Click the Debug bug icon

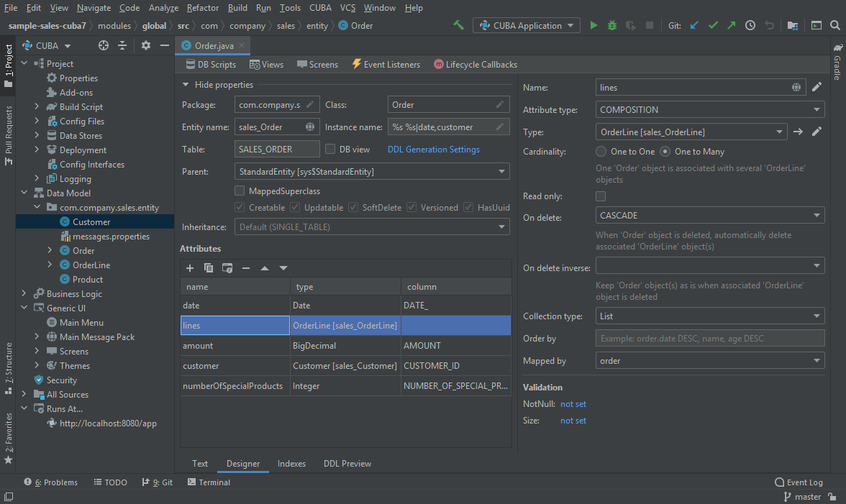(x=611, y=25)
